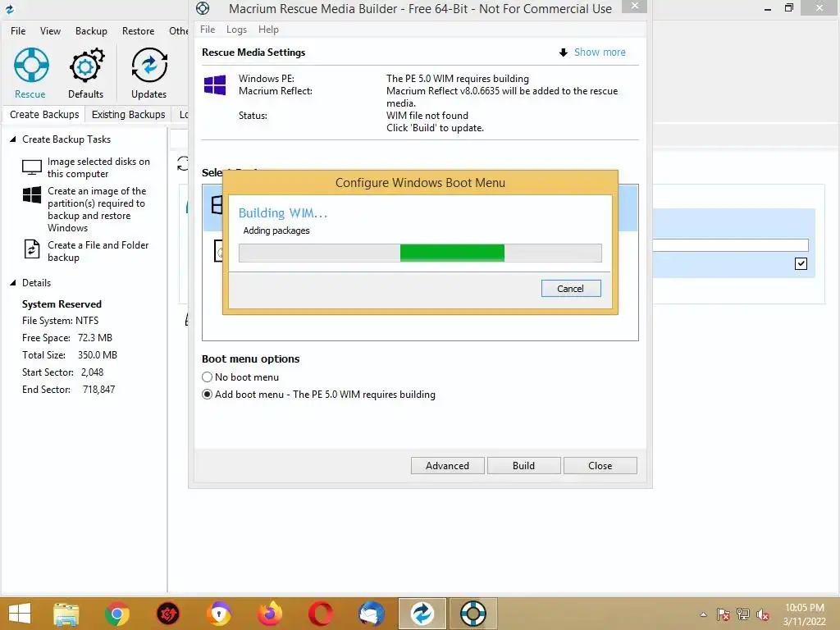Open the Defaults gear icon
The image size is (840, 630).
86,66
